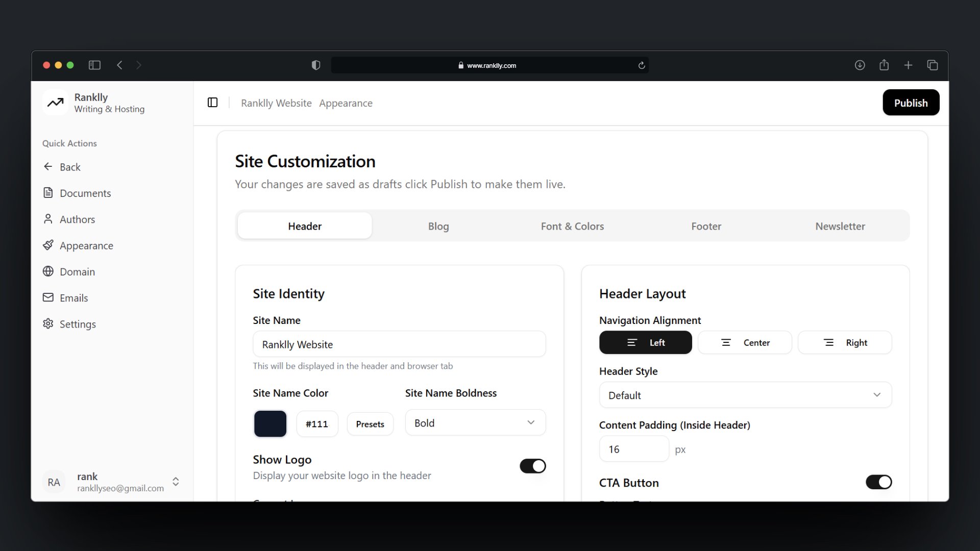Switch to the Blog tab
This screenshot has width=980, height=551.
pyautogui.click(x=438, y=226)
